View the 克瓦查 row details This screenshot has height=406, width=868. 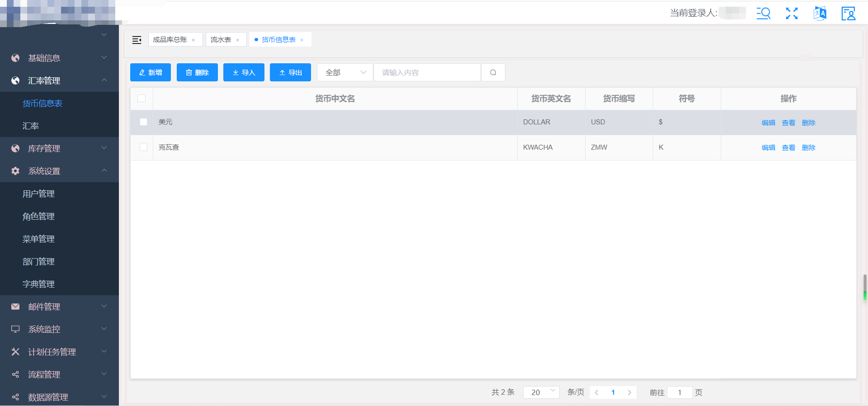(x=788, y=147)
